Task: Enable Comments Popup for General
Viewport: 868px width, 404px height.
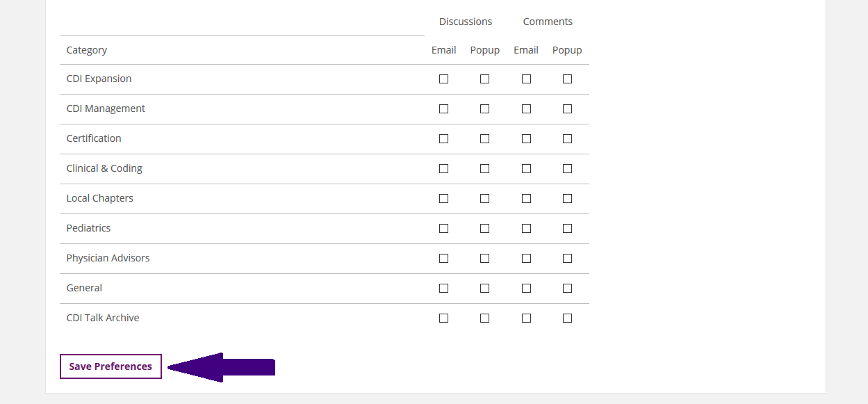Action: point(567,289)
